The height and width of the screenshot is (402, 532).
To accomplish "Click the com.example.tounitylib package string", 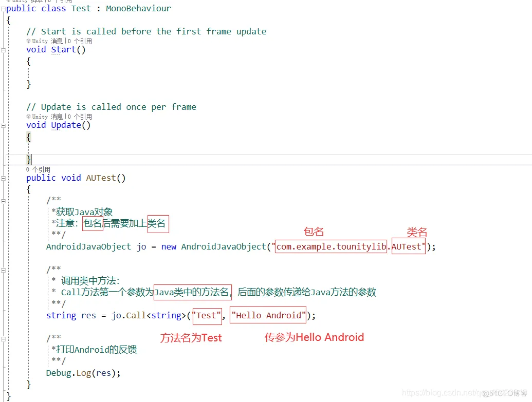I will point(331,247).
